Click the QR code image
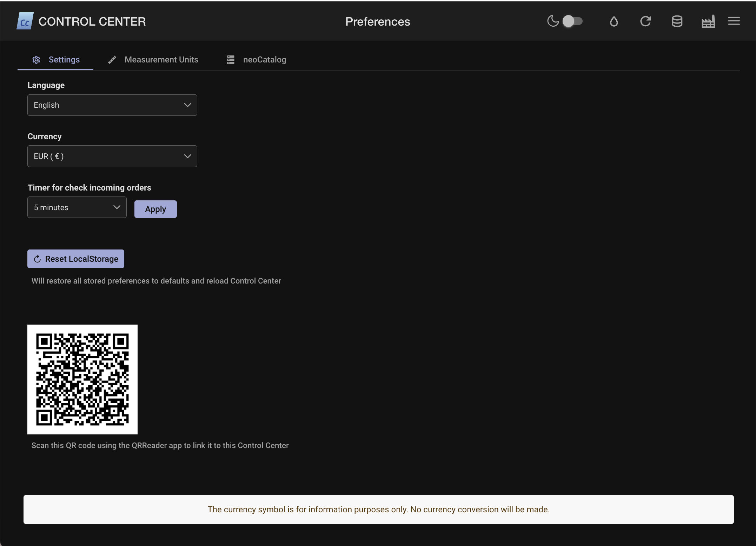Image resolution: width=756 pixels, height=546 pixels. [x=82, y=379]
